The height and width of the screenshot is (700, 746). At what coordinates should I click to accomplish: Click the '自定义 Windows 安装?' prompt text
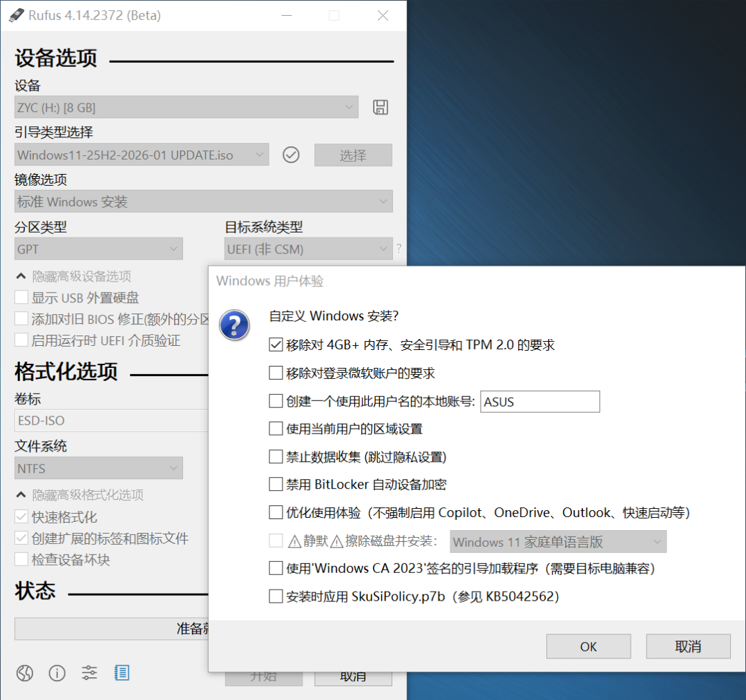coord(334,316)
